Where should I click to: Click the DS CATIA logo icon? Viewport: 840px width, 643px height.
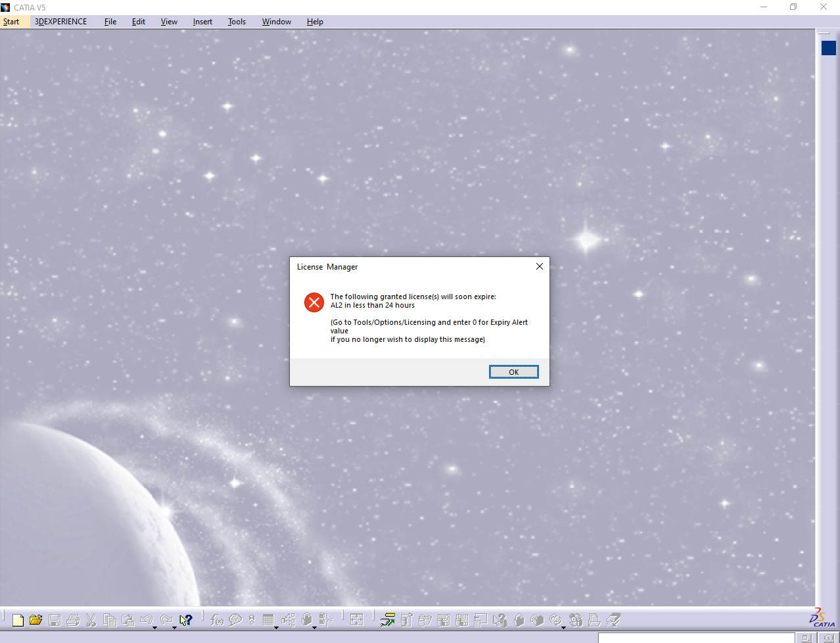point(822,618)
